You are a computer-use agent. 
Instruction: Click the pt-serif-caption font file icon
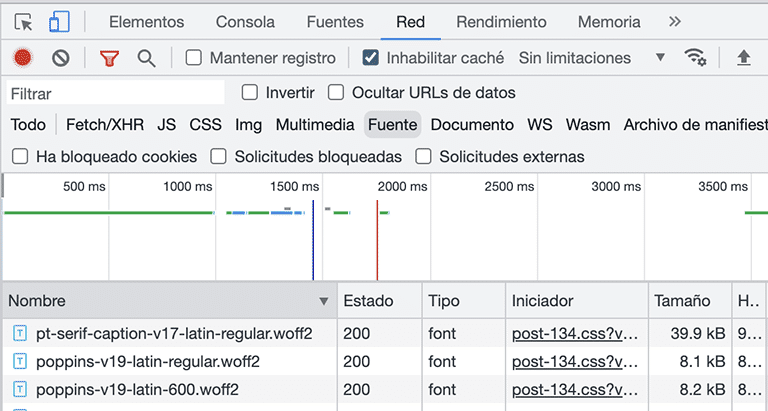tap(20, 334)
